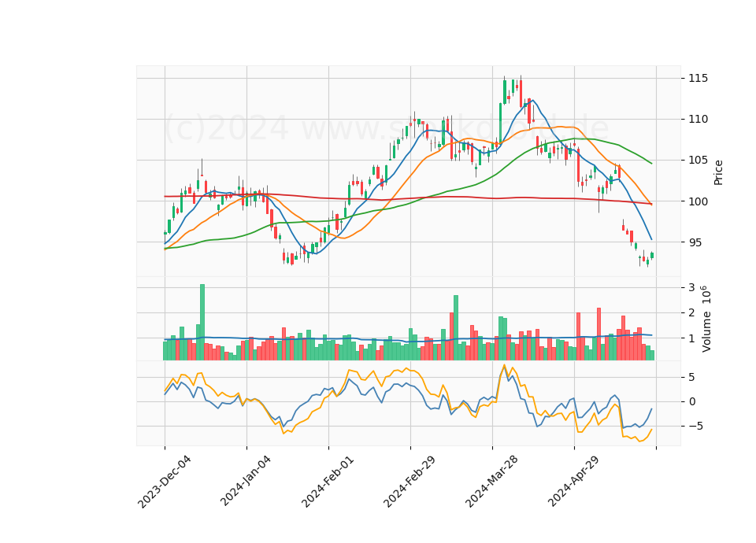Click the 95 price axis label
Screen dimensions: 756x543
pos(695,242)
